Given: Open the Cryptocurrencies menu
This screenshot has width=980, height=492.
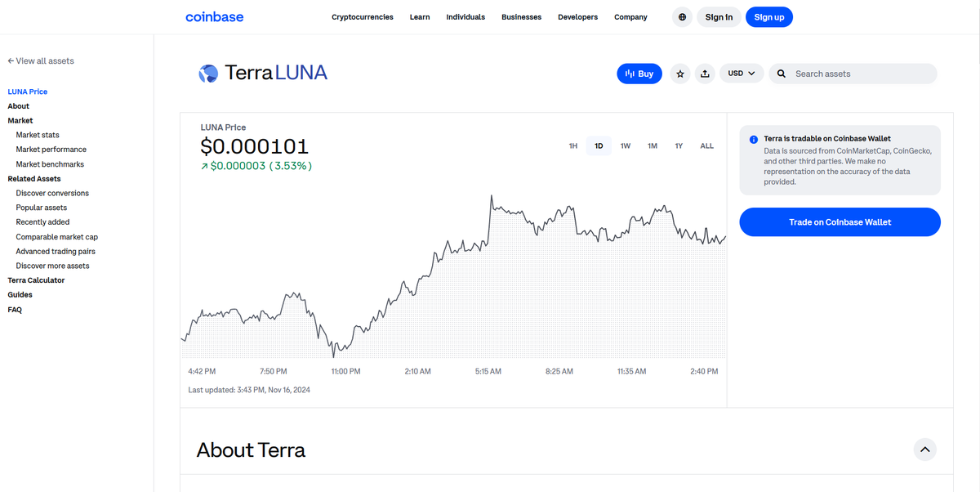Looking at the screenshot, I should click(363, 17).
